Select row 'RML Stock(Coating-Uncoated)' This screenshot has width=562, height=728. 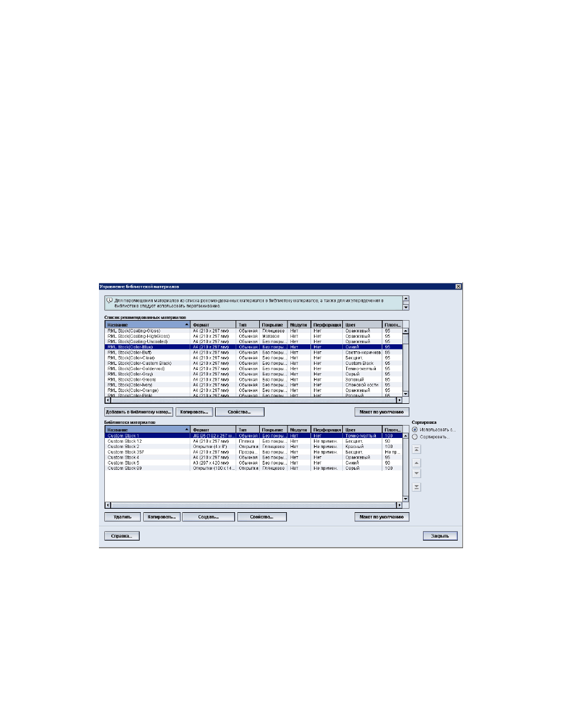point(253,341)
